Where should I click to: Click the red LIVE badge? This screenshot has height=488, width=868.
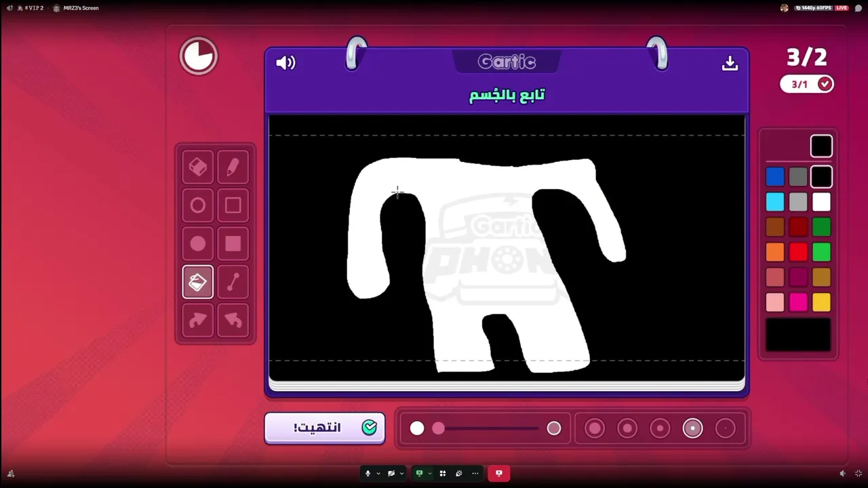[x=842, y=8]
